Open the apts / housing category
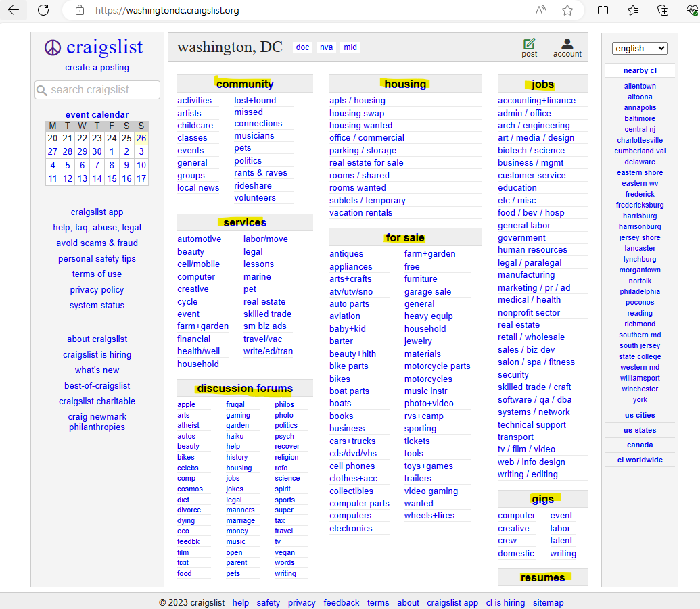 [x=357, y=101]
